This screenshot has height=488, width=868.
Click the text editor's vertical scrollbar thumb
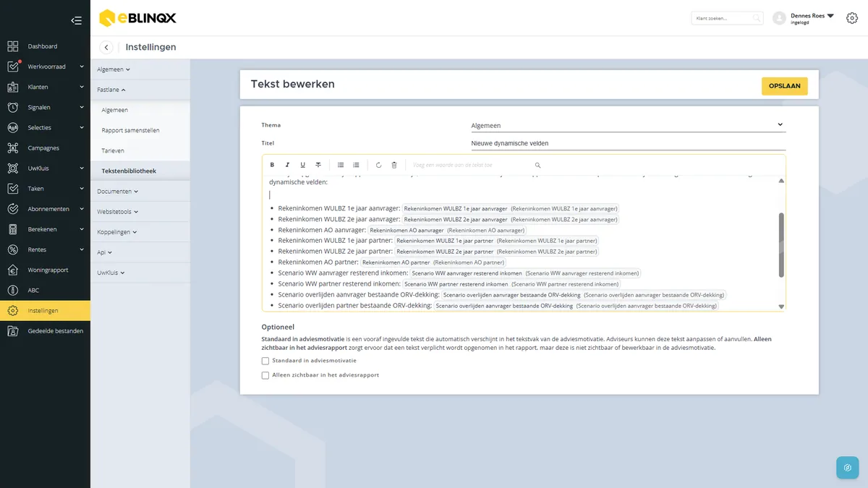pos(781,245)
